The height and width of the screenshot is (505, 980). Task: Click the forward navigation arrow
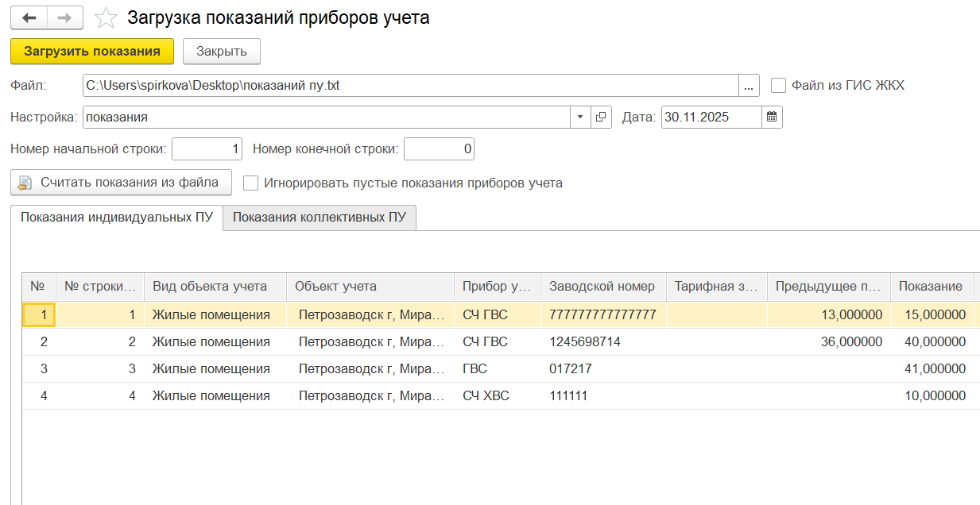pyautogui.click(x=66, y=17)
